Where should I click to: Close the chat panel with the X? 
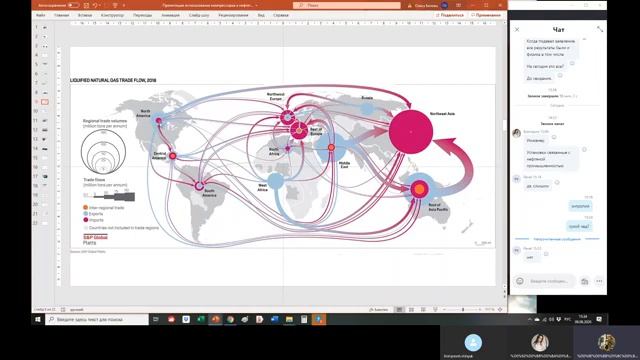click(517, 29)
